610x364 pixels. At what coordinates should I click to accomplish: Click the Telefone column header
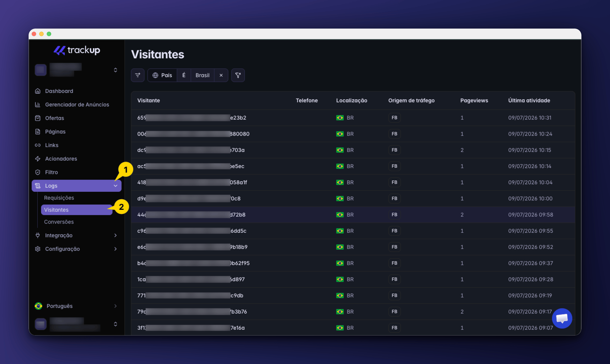coord(307,100)
